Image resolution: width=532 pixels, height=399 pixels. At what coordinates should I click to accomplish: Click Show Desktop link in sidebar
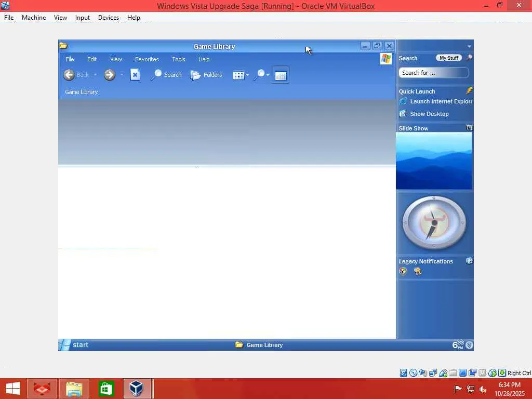[x=429, y=114]
